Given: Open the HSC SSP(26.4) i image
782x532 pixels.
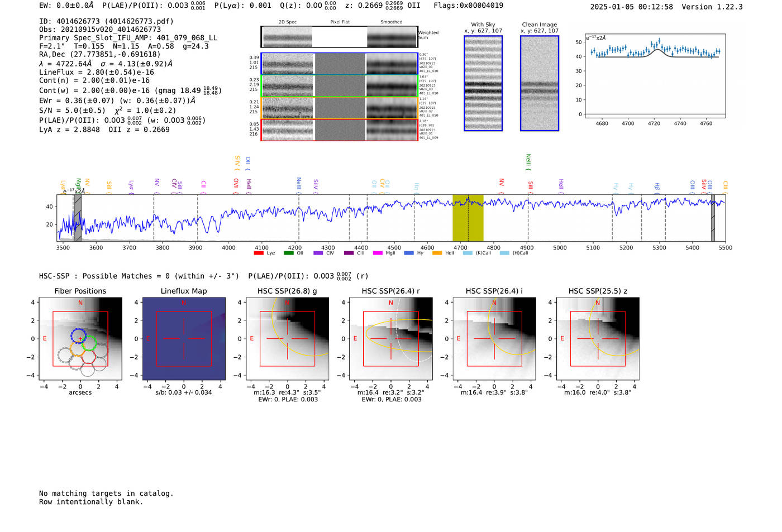Looking at the screenshot, I should point(494,339).
